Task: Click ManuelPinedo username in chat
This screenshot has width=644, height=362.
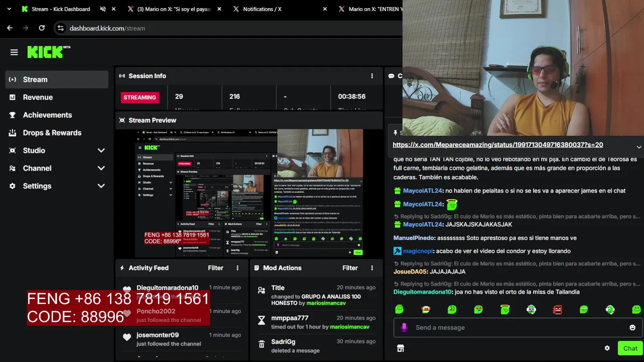Action: click(414, 238)
